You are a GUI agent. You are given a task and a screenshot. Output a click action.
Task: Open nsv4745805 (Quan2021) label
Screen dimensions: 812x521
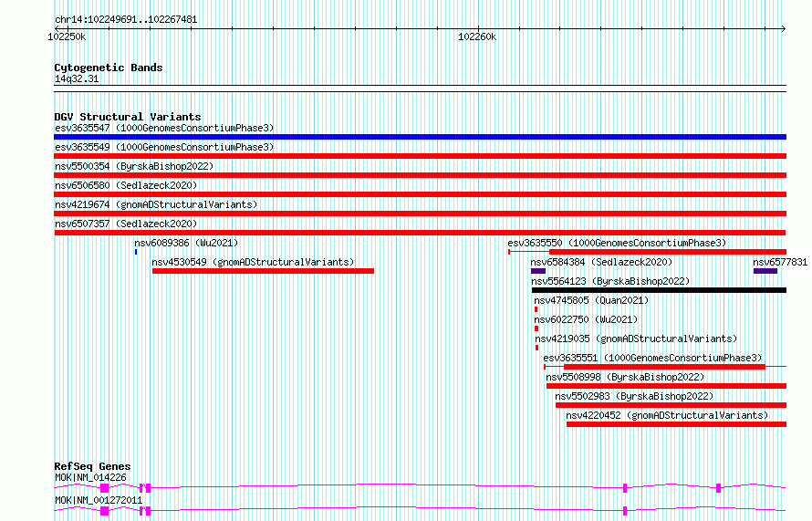[x=591, y=300]
